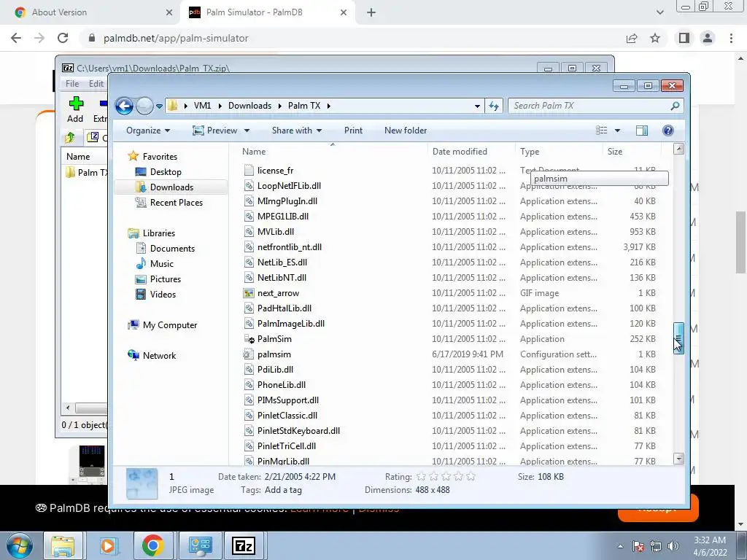Click Downloads in address breadcrumb
This screenshot has width=747, height=560.
(249, 106)
